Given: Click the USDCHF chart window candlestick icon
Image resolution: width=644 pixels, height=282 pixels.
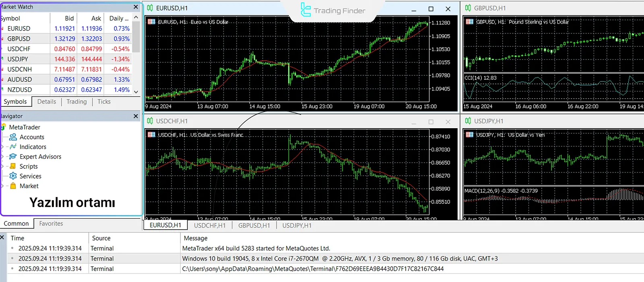Looking at the screenshot, I should [150, 121].
